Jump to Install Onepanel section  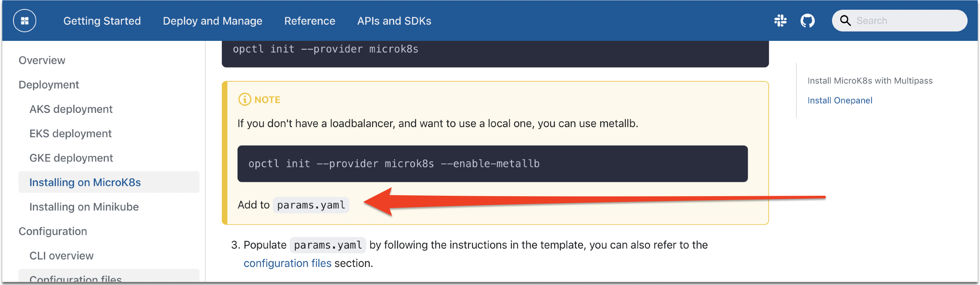(840, 100)
